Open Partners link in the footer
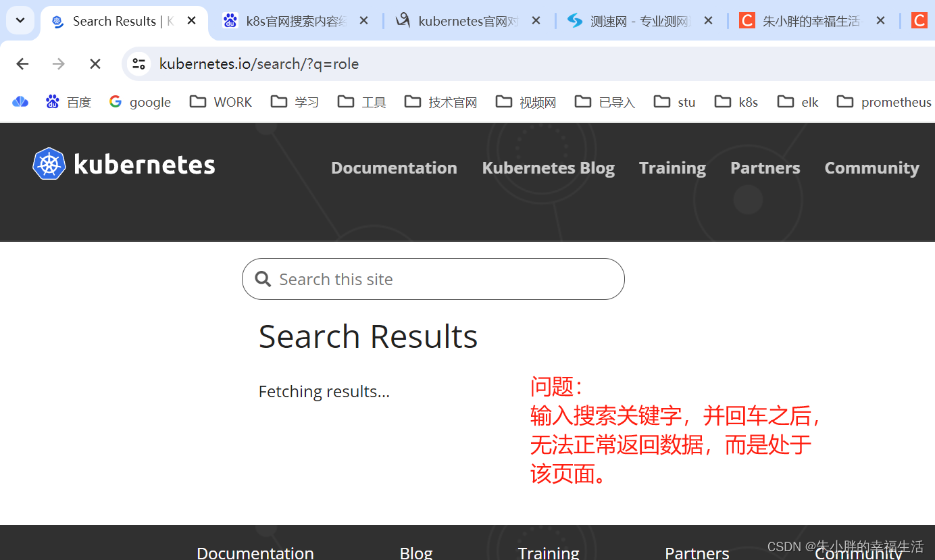Viewport: 935px width, 560px height. coord(697,553)
